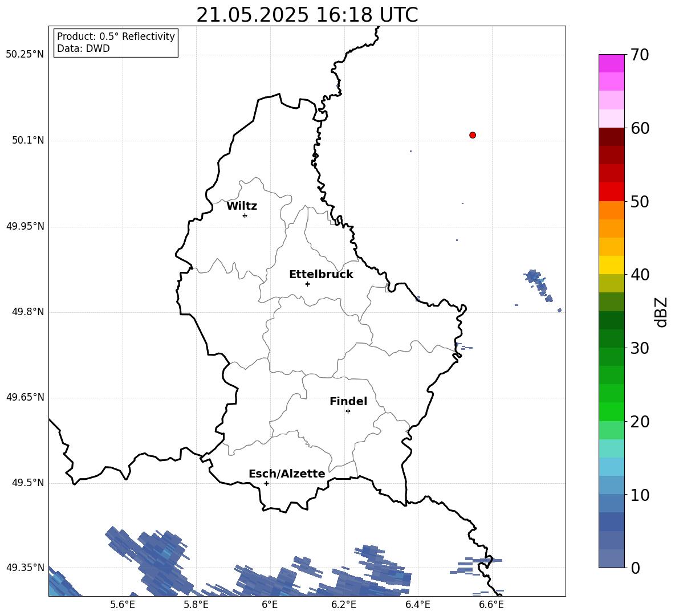Click the colorbar tick label 50
This screenshot has height=616, width=675.
[640, 202]
